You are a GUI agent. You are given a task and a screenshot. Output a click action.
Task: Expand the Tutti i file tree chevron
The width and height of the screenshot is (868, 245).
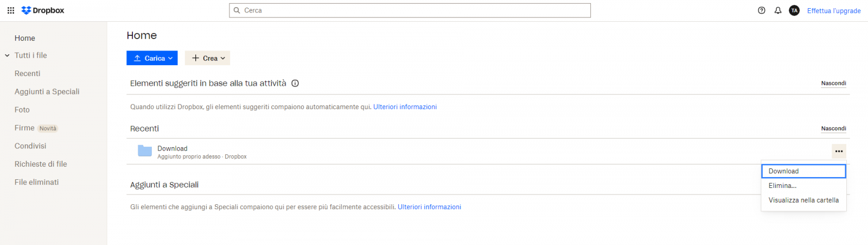(7, 55)
